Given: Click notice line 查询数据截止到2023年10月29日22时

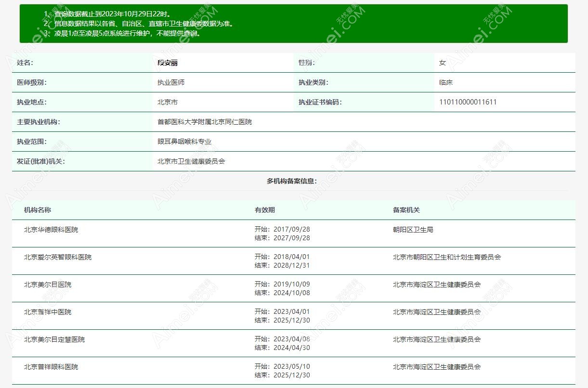Looking at the screenshot, I should coord(112,14).
